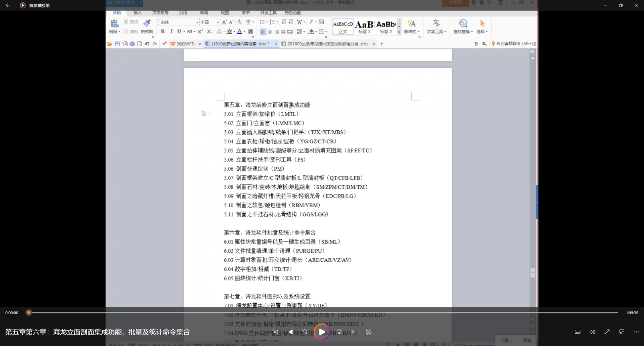
Task: Click the back arrow in Media Player
Action: tap(8, 5)
